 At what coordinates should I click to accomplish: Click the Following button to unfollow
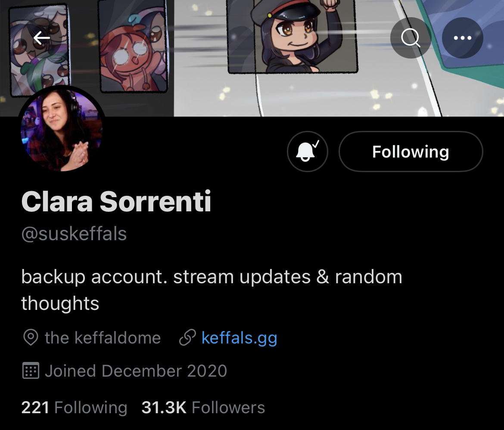point(411,151)
